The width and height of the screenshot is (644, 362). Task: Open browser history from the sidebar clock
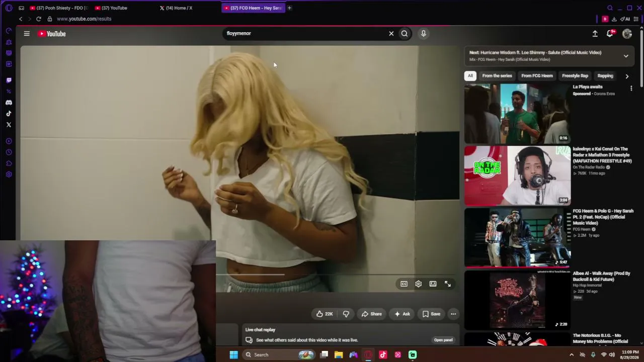click(x=9, y=152)
